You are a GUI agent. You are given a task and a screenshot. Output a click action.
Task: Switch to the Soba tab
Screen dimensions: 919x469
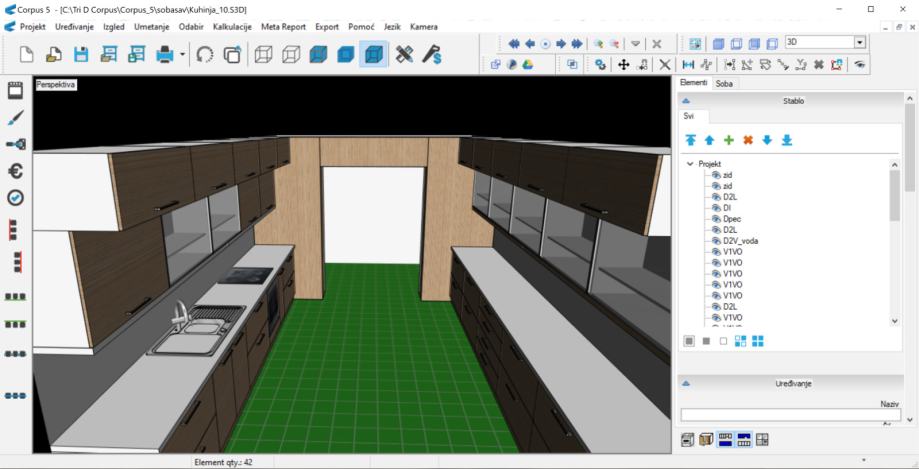coord(724,84)
